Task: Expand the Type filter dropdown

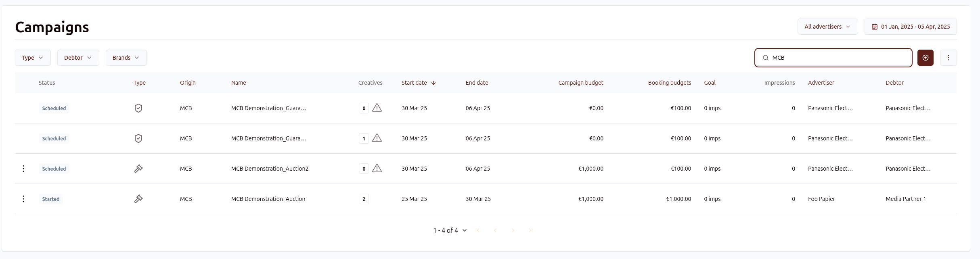Action: 33,58
